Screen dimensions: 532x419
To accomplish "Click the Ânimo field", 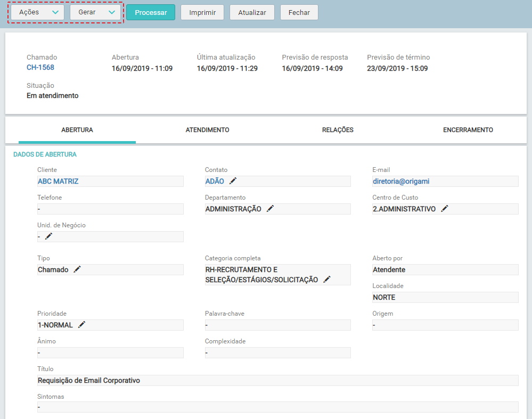I will tap(110, 353).
